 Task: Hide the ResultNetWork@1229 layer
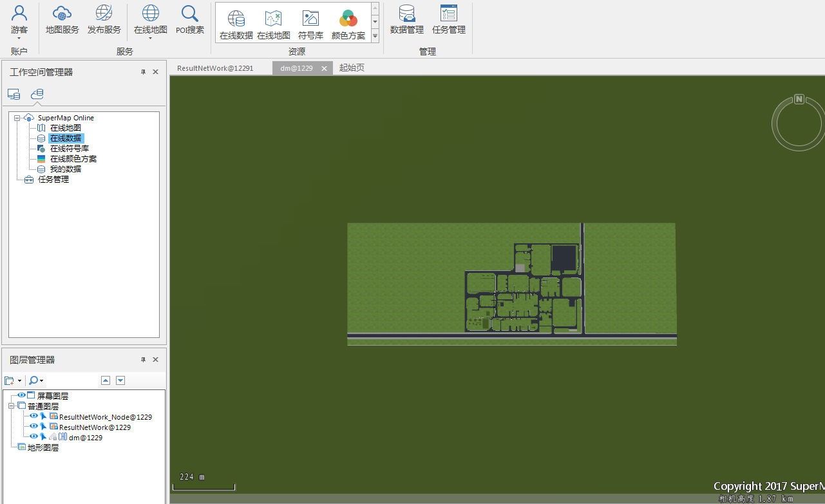pyautogui.click(x=34, y=427)
